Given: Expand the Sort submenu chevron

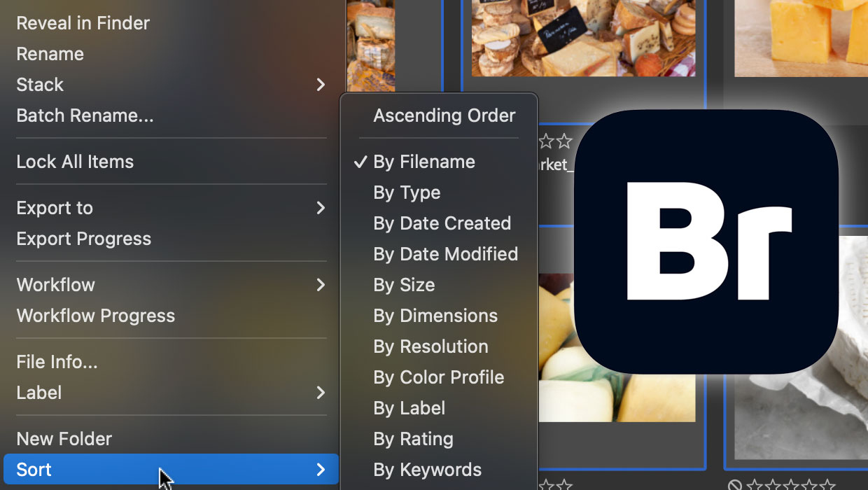Looking at the screenshot, I should coord(321,470).
